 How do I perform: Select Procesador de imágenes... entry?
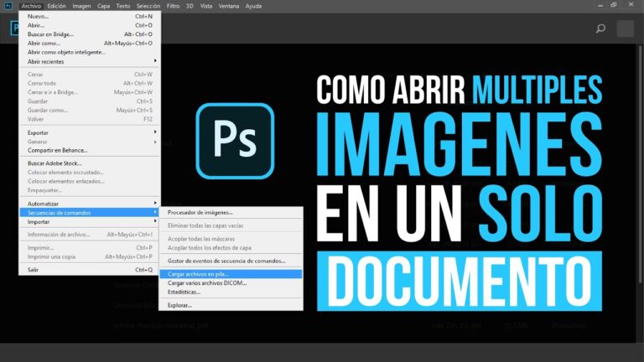coord(231,213)
